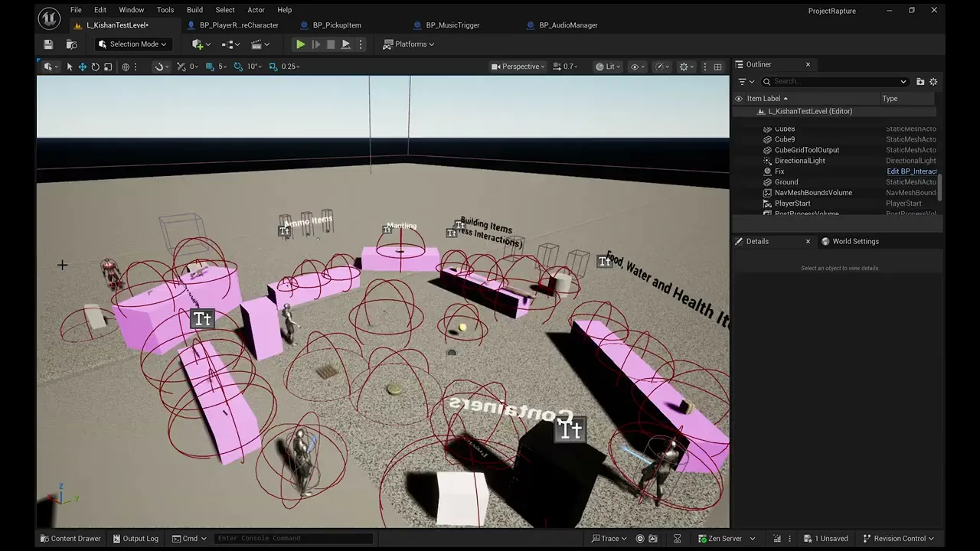980x551 pixels.
Task: Open the File menu
Action: [x=76, y=10]
